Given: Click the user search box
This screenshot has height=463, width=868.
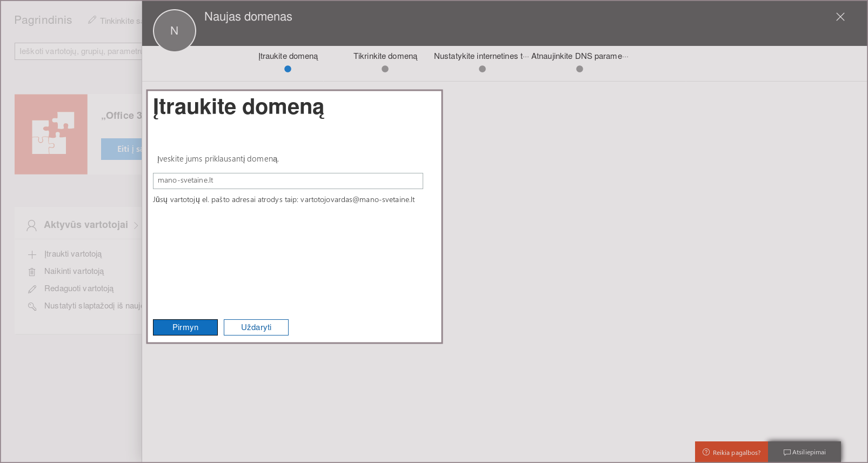Looking at the screenshot, I should (x=78, y=51).
